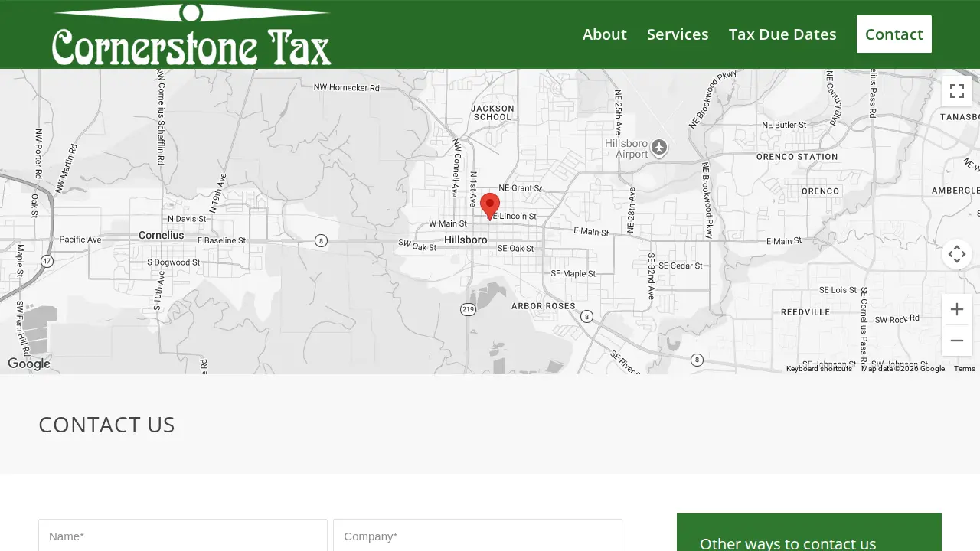Viewport: 980px width, 551px height.
Task: Click the ORENCO STATION map label
Action: 797,157
